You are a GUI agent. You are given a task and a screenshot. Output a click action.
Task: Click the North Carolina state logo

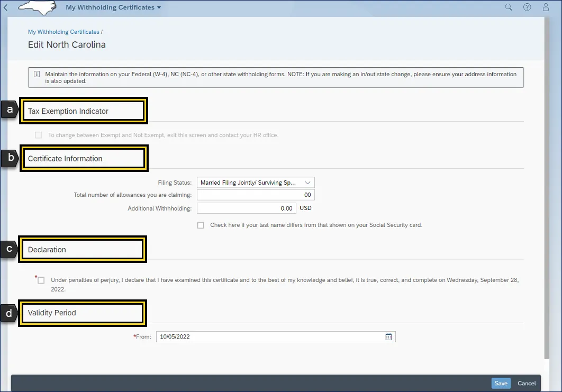click(37, 7)
